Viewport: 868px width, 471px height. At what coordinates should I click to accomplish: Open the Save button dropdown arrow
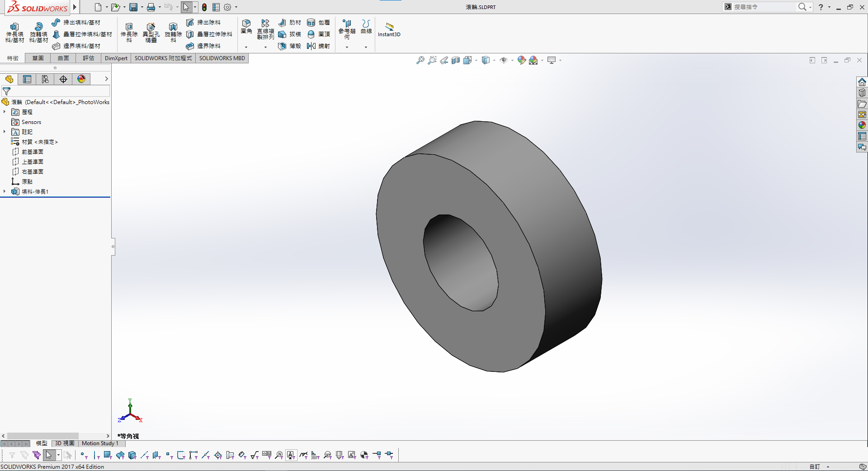click(x=142, y=7)
